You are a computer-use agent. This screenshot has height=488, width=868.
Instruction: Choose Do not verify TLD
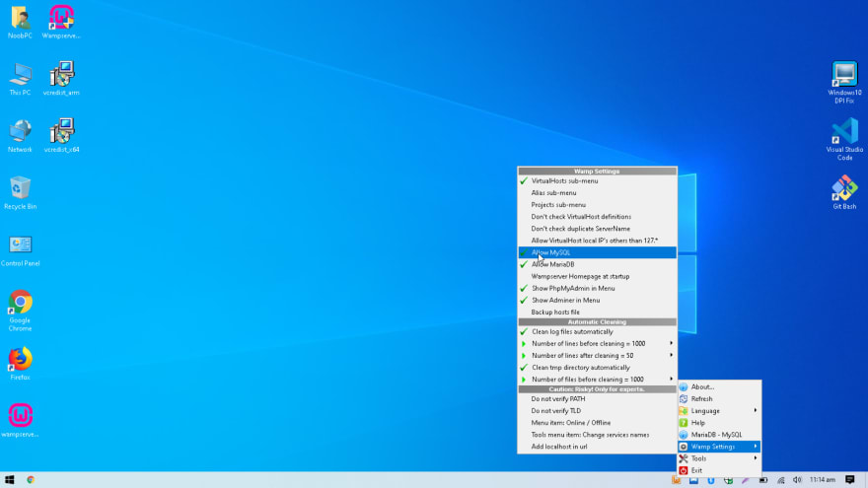[x=597, y=411]
